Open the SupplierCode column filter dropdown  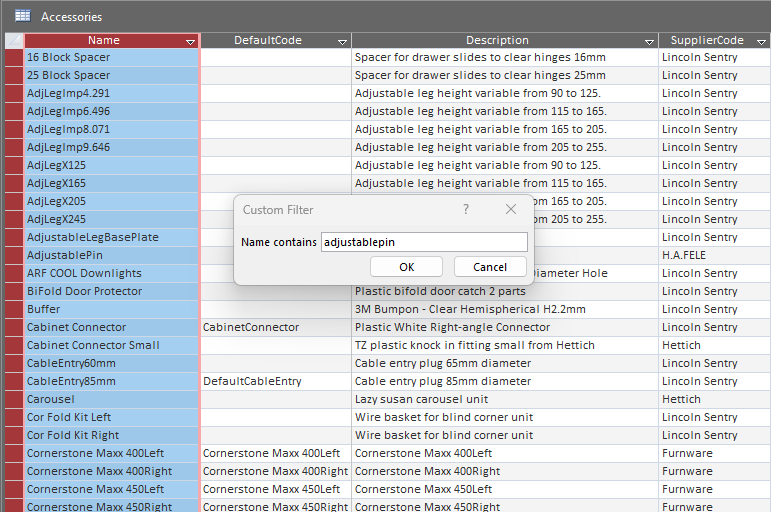[761, 42]
